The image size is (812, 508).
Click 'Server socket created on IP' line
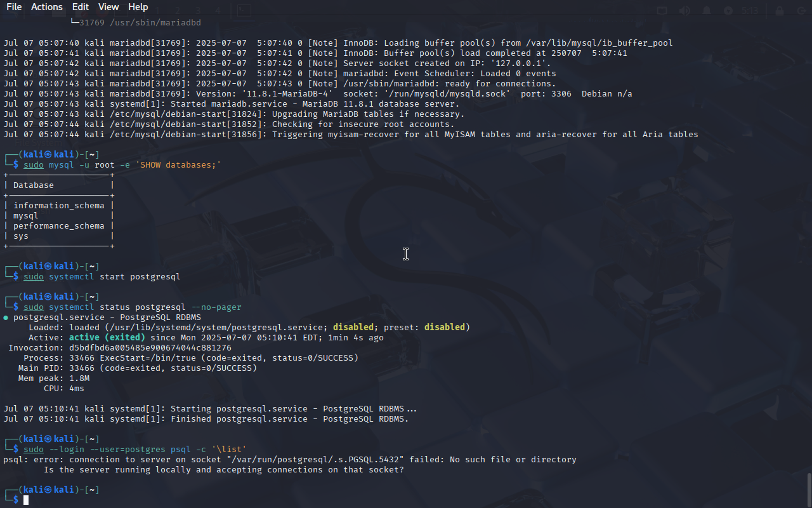[x=277, y=63]
